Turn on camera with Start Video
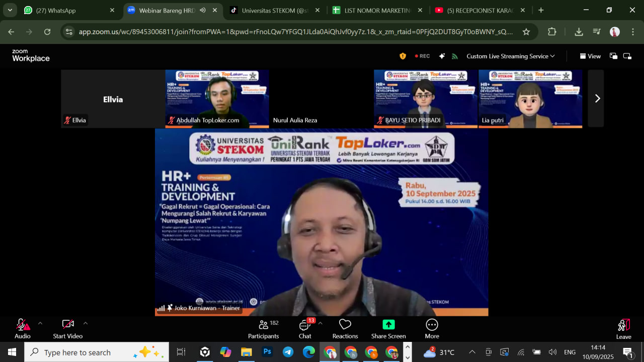Viewport: 644px width, 362px height. [x=68, y=329]
